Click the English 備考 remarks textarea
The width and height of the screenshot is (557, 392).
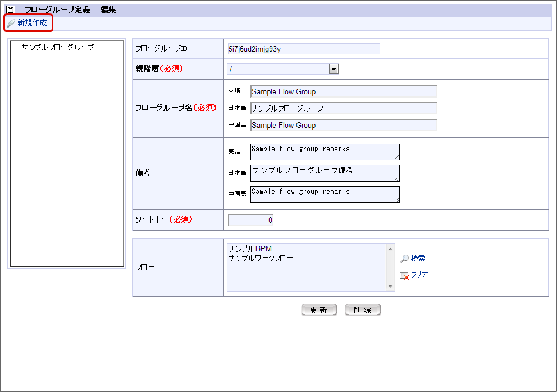[x=325, y=151]
